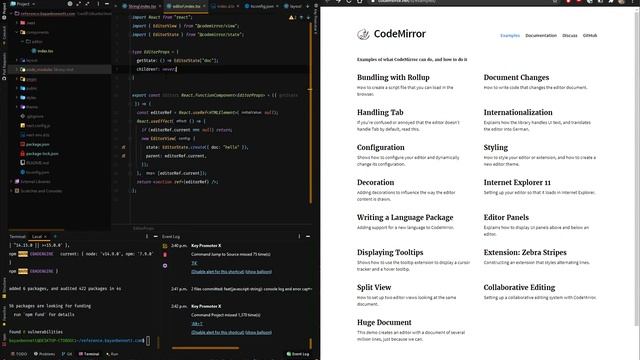Add a new terminal session tab
Screen dimensions: 640x360
55,236
